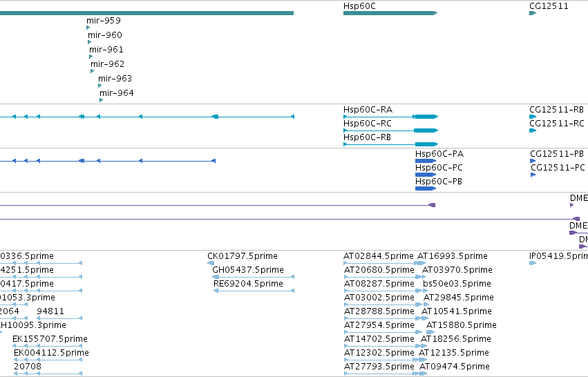Click EST AT10541.5prime
588x377 pixels.
tap(457, 312)
